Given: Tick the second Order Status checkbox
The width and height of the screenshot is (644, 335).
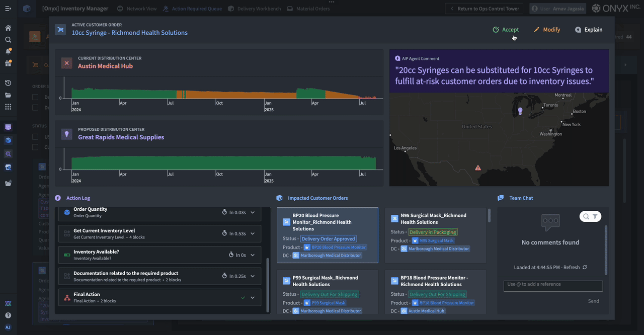Looking at the screenshot, I should (x=35, y=107).
